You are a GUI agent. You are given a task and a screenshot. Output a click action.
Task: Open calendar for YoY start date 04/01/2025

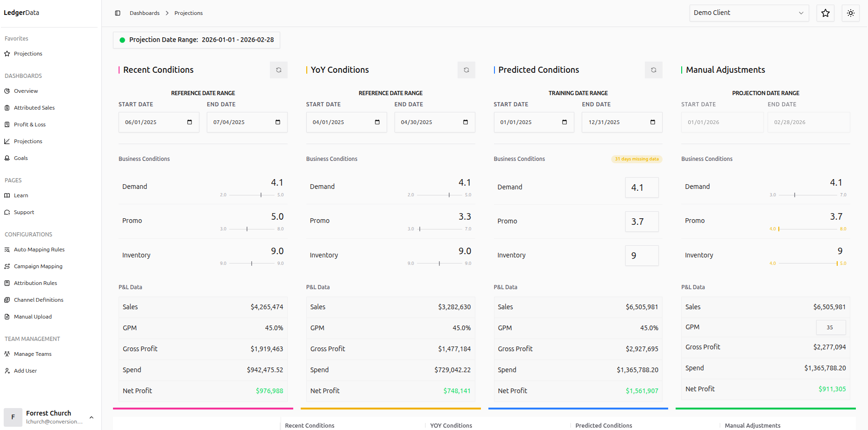pyautogui.click(x=377, y=122)
